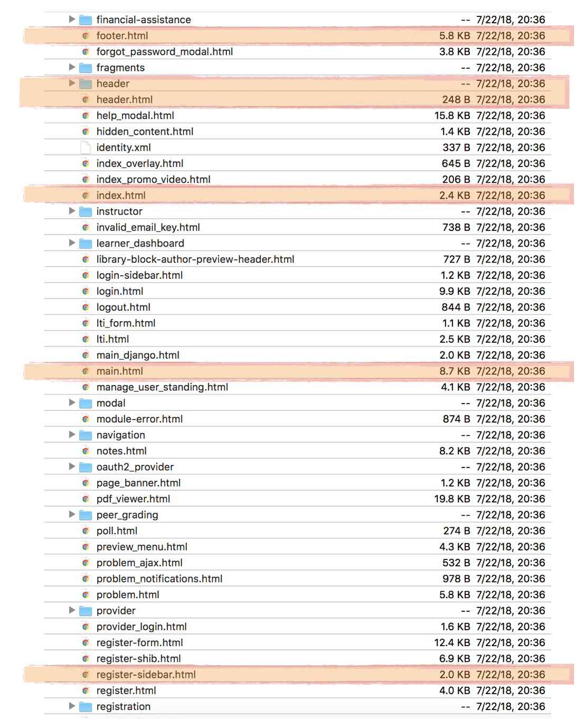
Task: Expand the registration folder arrow
Action: pos(72,706)
